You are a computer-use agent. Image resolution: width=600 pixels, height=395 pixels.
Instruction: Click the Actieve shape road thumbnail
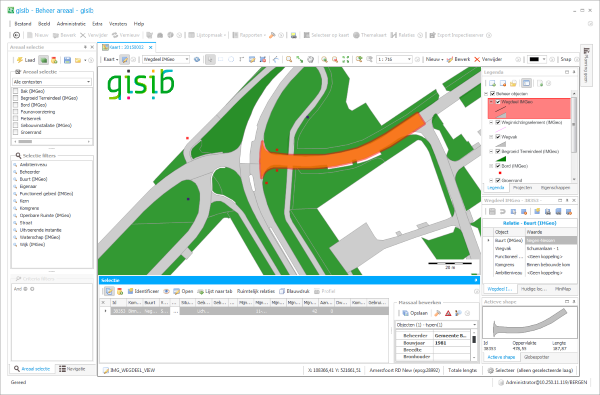tap(530, 322)
